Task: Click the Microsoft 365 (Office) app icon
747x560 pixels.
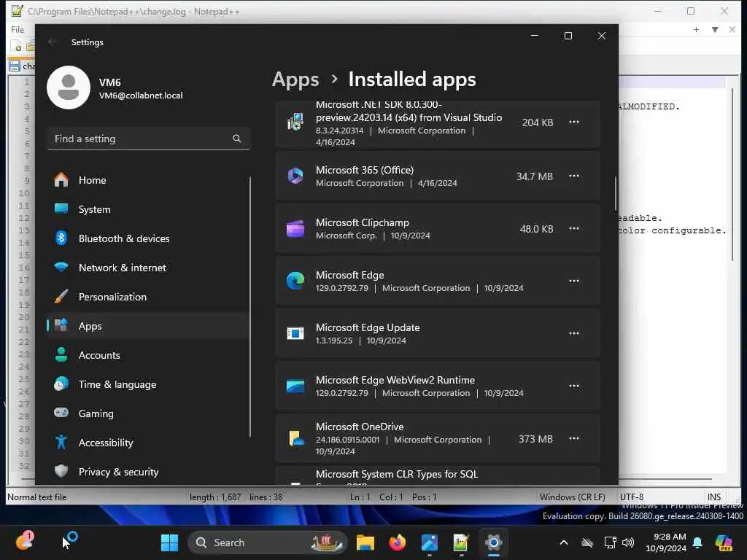Action: pos(295,176)
